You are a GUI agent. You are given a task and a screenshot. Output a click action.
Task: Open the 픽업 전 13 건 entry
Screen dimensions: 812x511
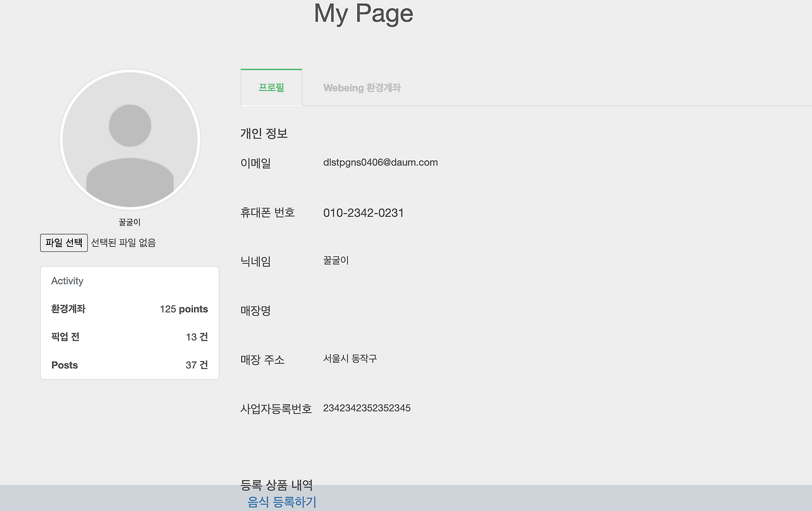(129, 337)
